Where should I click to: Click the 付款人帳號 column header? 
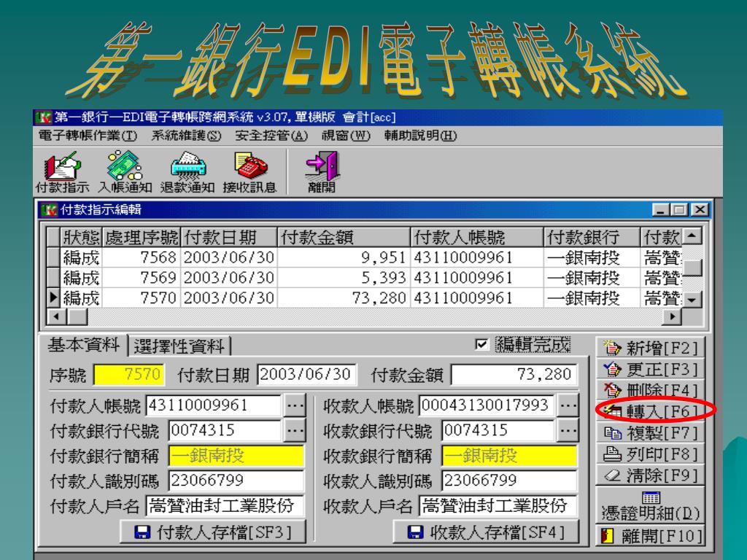[x=477, y=237]
